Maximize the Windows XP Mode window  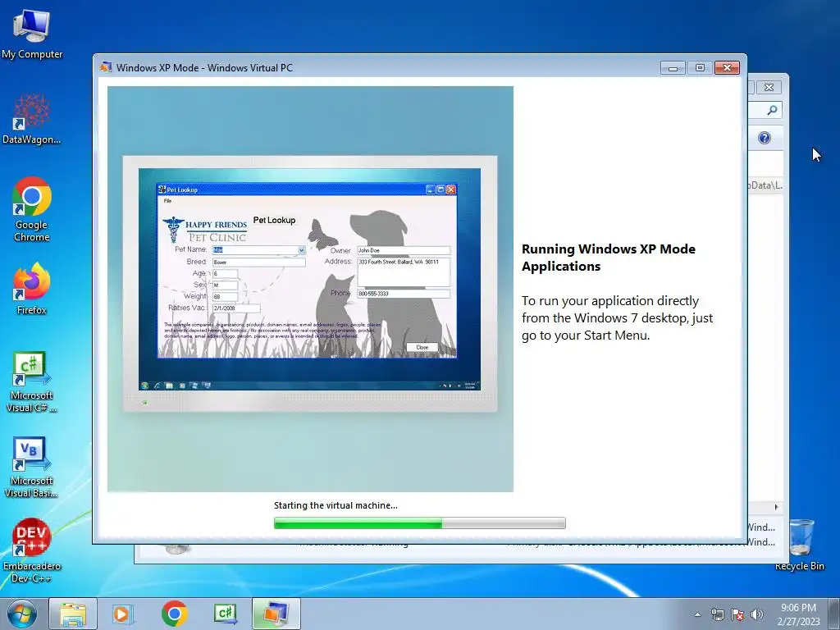point(700,67)
